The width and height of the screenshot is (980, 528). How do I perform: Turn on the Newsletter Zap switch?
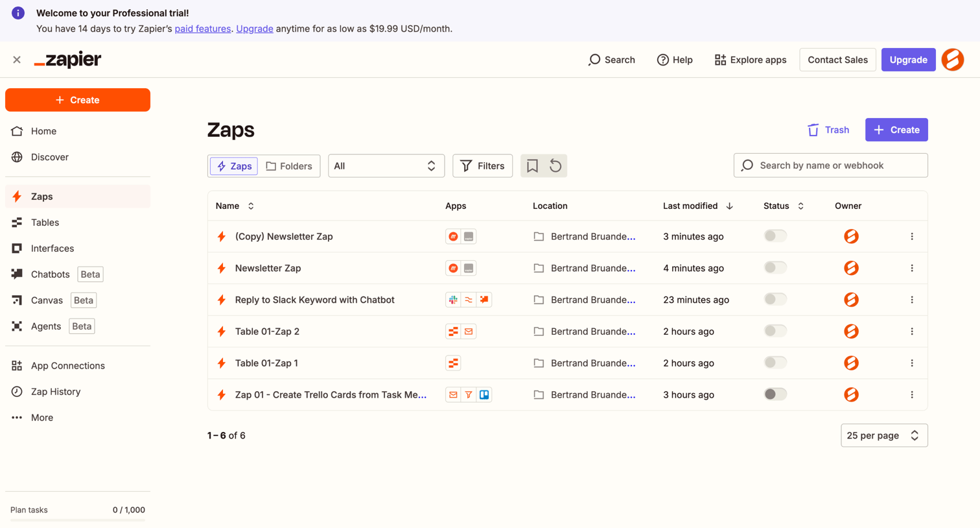point(775,267)
